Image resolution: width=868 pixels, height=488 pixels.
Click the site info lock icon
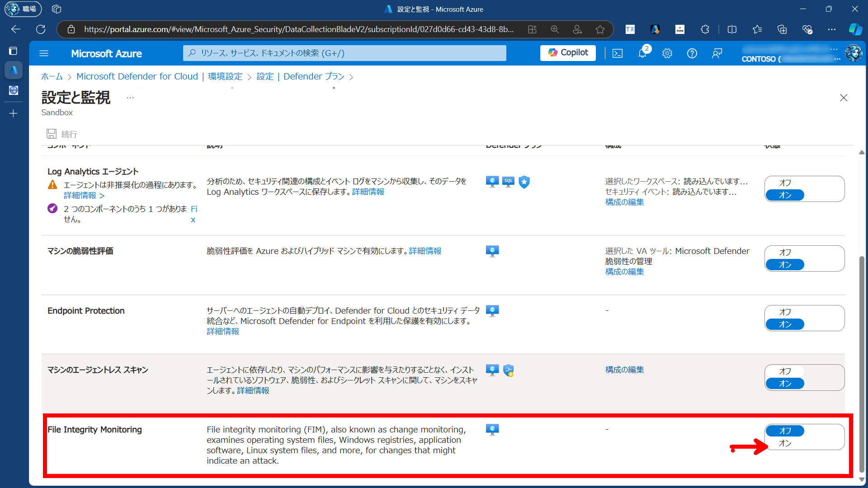[71, 29]
